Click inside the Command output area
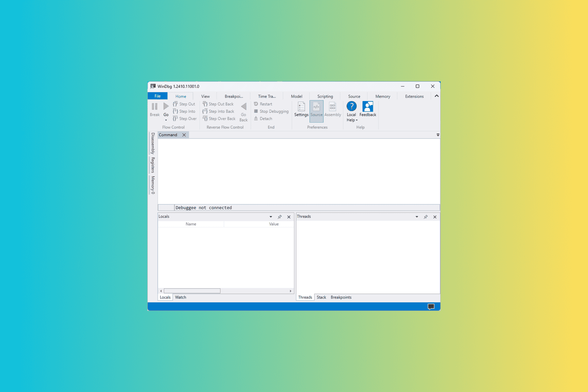The width and height of the screenshot is (588, 392). coord(299,171)
